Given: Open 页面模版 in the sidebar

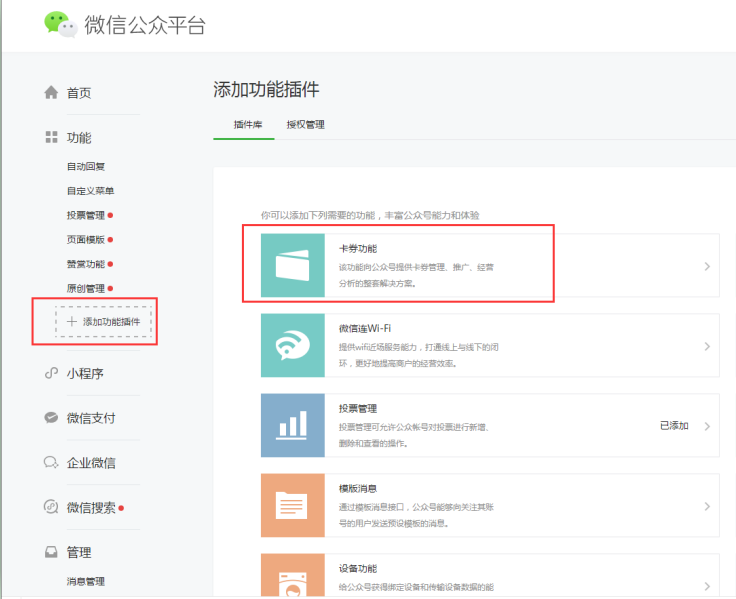Looking at the screenshot, I should [86, 239].
